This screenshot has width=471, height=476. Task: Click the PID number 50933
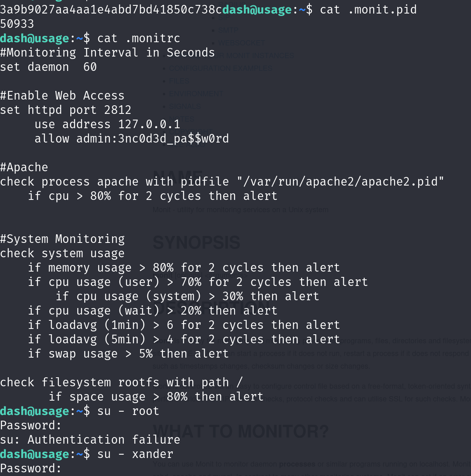pyautogui.click(x=17, y=24)
